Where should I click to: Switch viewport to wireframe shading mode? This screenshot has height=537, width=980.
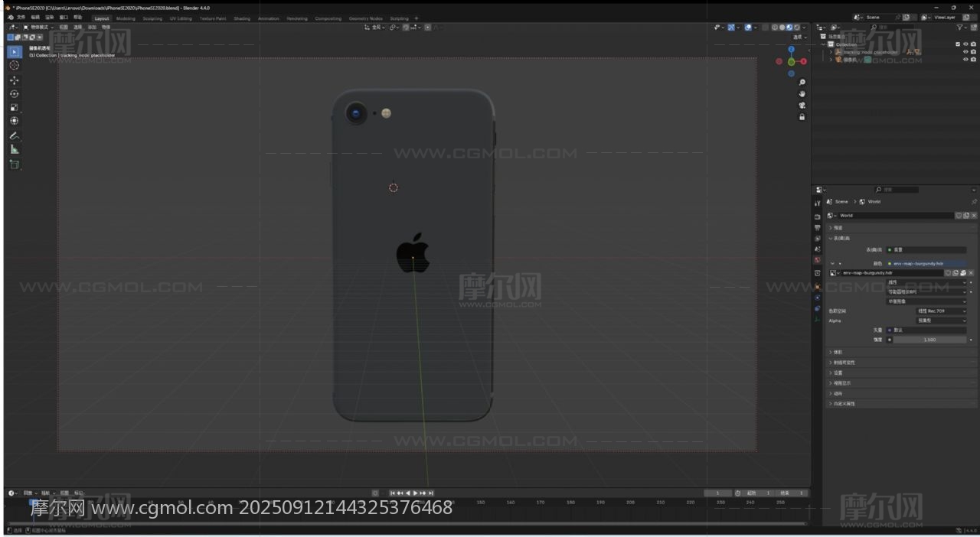775,28
